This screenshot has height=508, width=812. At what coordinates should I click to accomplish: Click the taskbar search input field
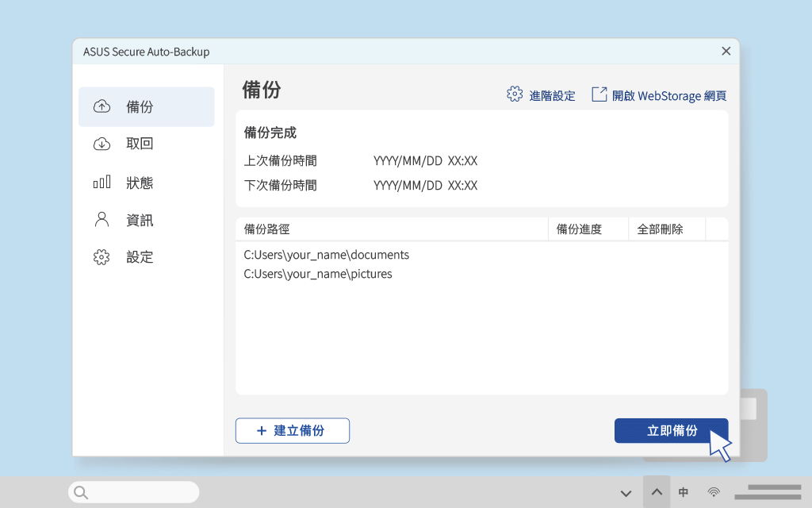pos(133,492)
